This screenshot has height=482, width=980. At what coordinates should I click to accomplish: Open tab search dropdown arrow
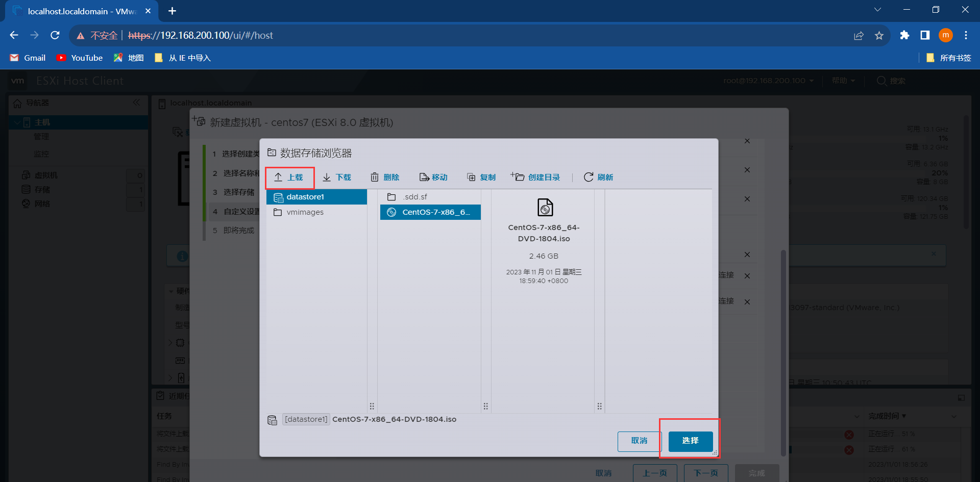click(x=877, y=10)
